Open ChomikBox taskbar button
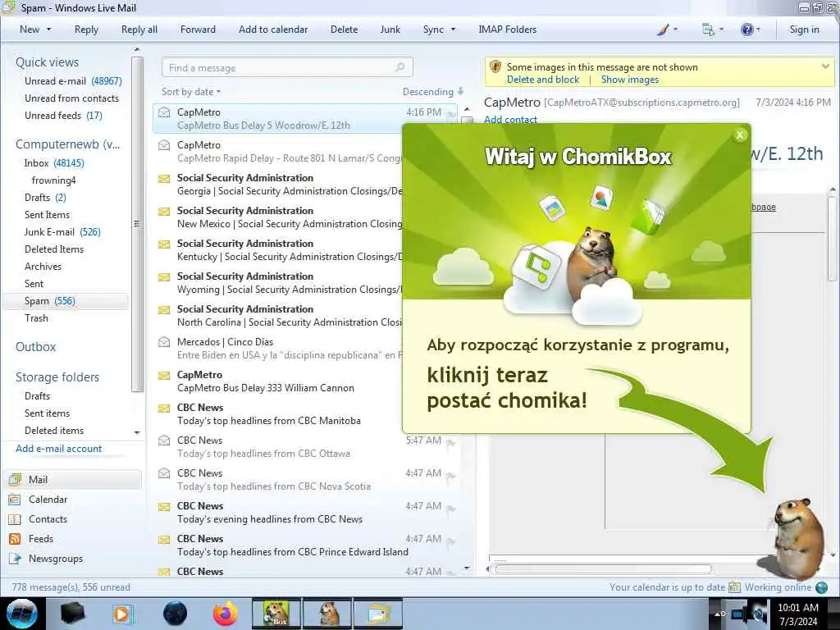This screenshot has height=630, width=840. click(276, 614)
